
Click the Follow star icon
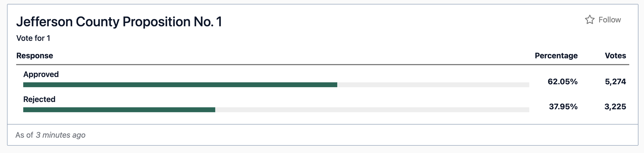590,20
